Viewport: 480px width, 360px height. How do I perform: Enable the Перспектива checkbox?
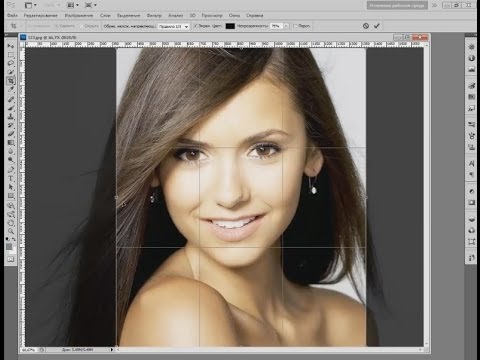coord(295,26)
